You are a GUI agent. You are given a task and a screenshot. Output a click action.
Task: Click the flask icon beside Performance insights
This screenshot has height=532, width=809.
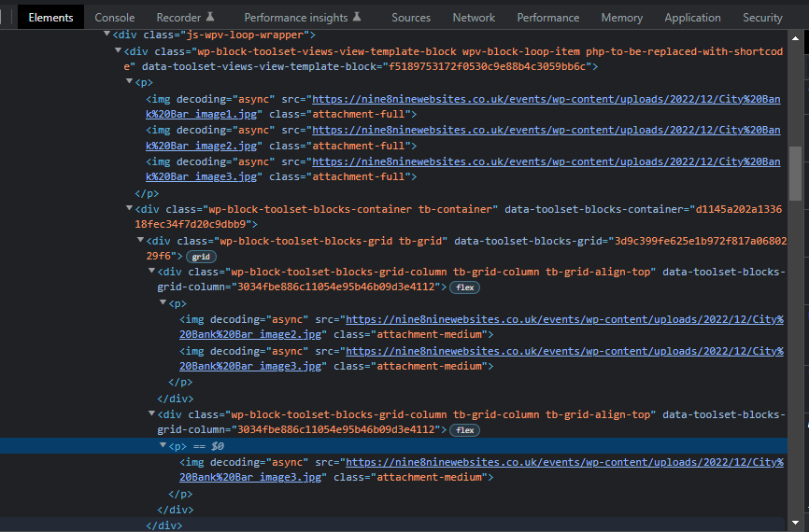point(356,17)
